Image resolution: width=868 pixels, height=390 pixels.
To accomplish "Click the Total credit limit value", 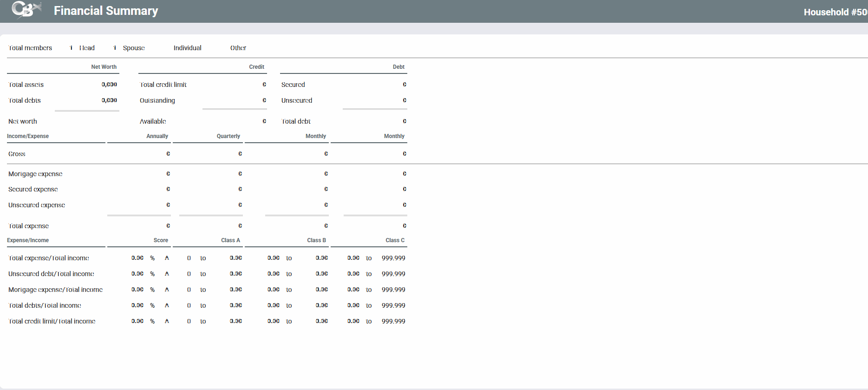I will (264, 85).
